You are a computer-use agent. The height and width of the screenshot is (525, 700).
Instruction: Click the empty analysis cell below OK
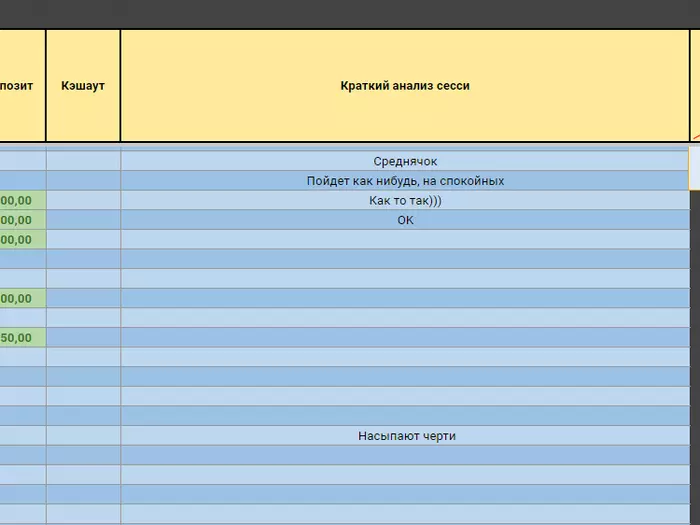tap(405, 240)
